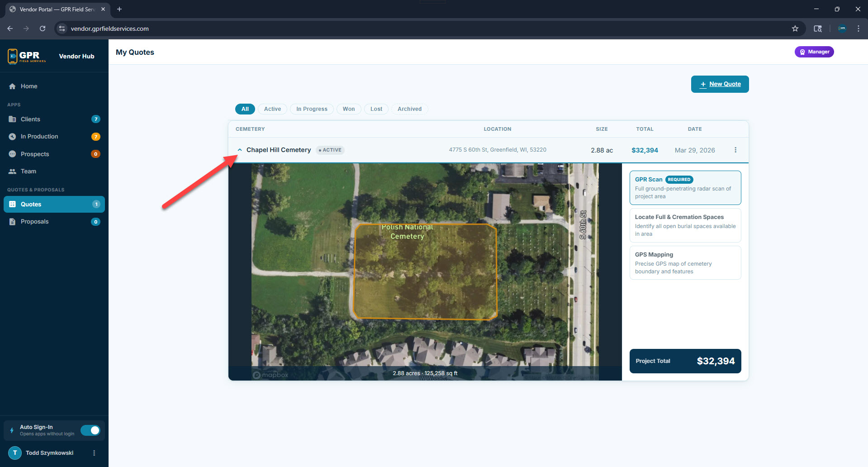Open Clients from the sidebar icon
The height and width of the screenshot is (467, 868).
coord(12,119)
